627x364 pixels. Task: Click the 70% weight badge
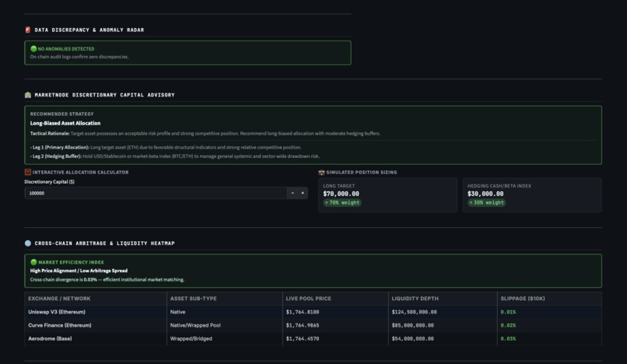pyautogui.click(x=342, y=203)
